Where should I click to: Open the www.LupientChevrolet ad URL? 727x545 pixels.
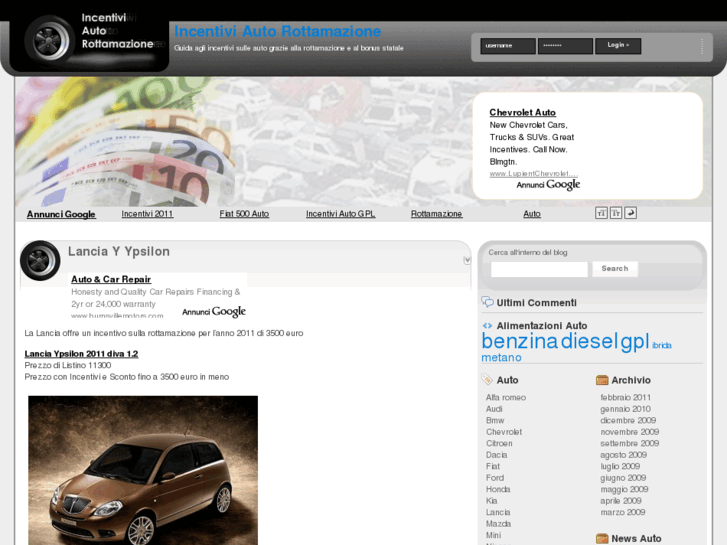click(534, 173)
